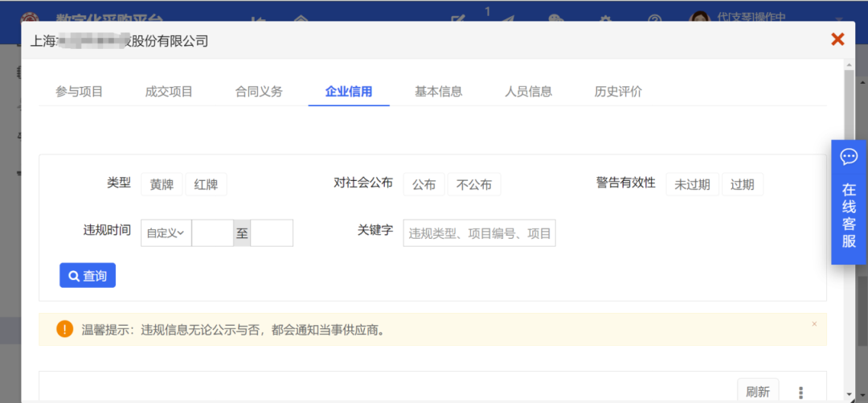Click the orange warning icon in the tip
This screenshot has width=868, height=403.
(x=64, y=329)
